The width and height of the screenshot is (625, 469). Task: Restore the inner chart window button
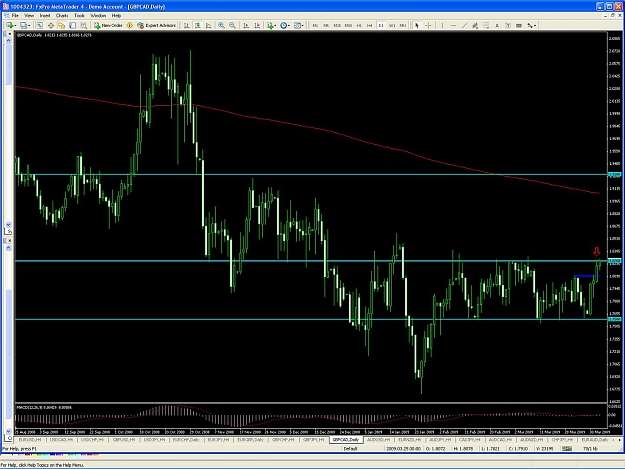(613, 16)
